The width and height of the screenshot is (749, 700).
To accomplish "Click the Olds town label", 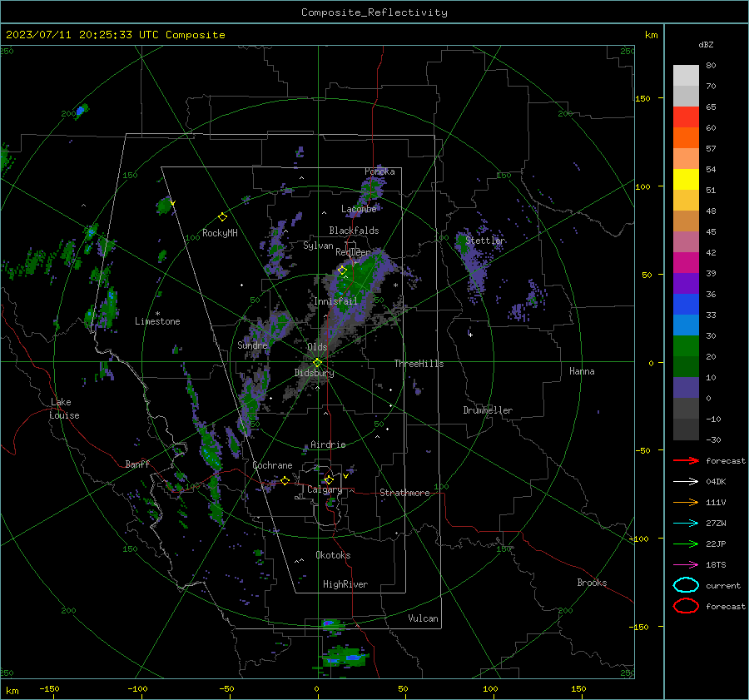I will 317,347.
